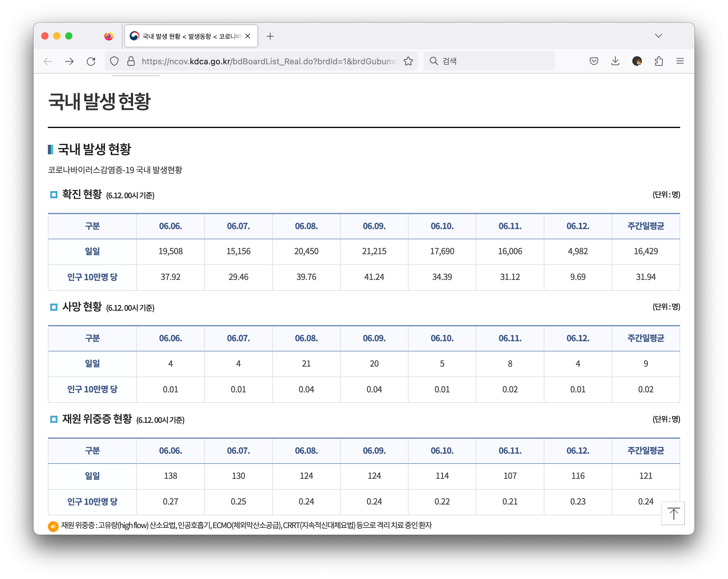Open the Firefox hamburger menu
The width and height of the screenshot is (728, 579).
pyautogui.click(x=680, y=61)
